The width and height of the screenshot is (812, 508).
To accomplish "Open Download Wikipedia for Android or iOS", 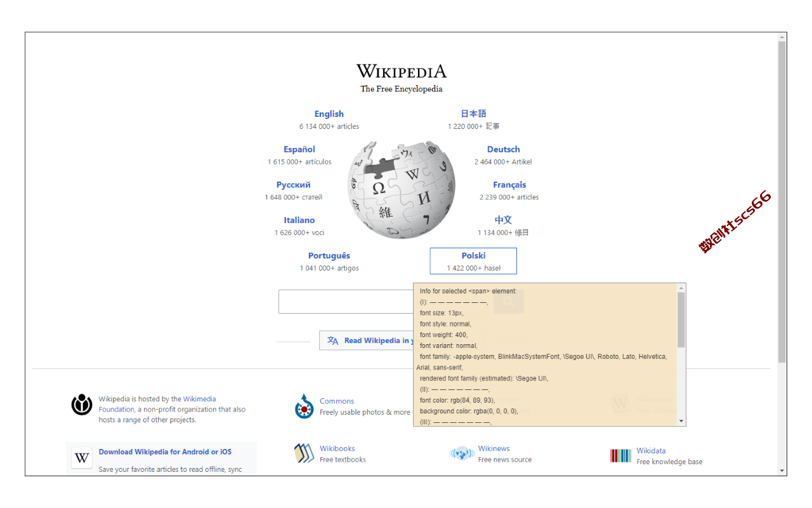I will click(x=165, y=452).
